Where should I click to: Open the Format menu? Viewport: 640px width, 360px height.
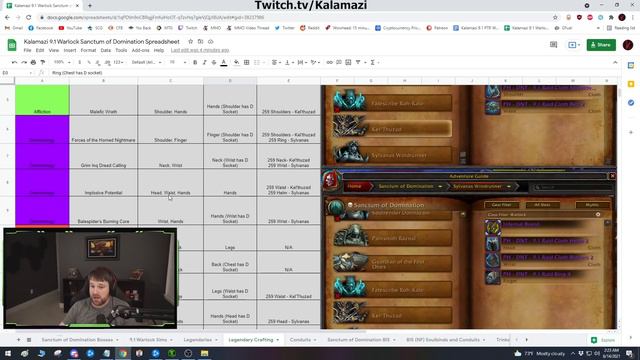pos(88,50)
